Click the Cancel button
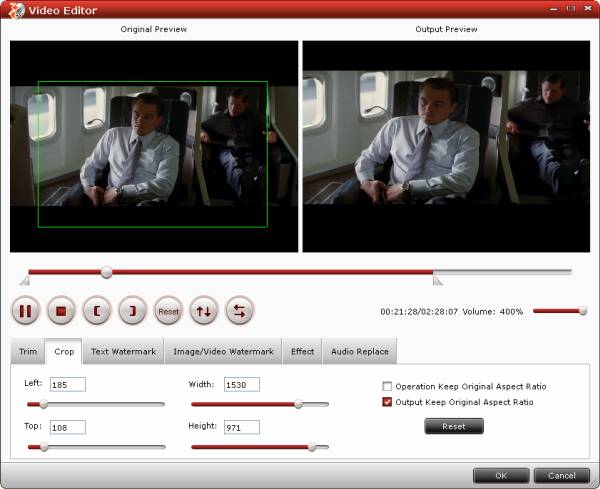 [x=562, y=476]
